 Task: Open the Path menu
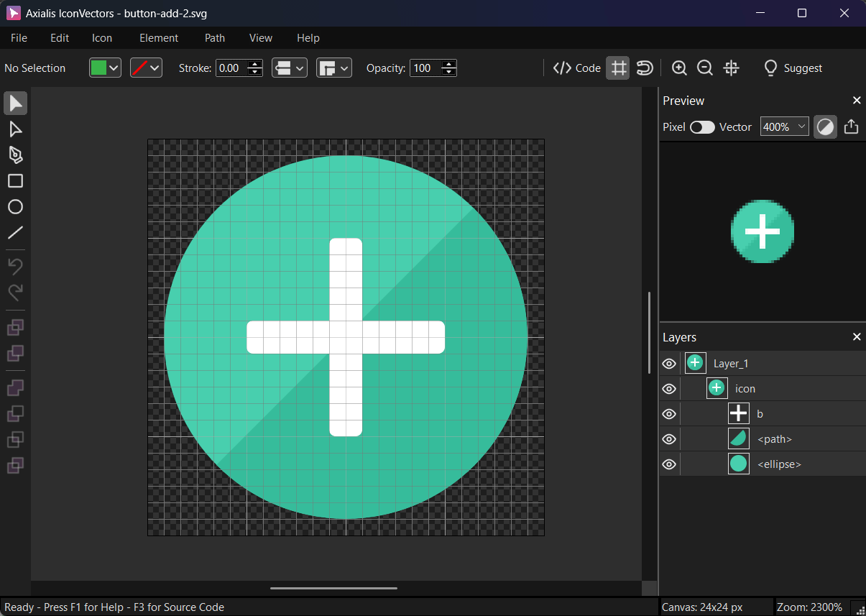214,38
